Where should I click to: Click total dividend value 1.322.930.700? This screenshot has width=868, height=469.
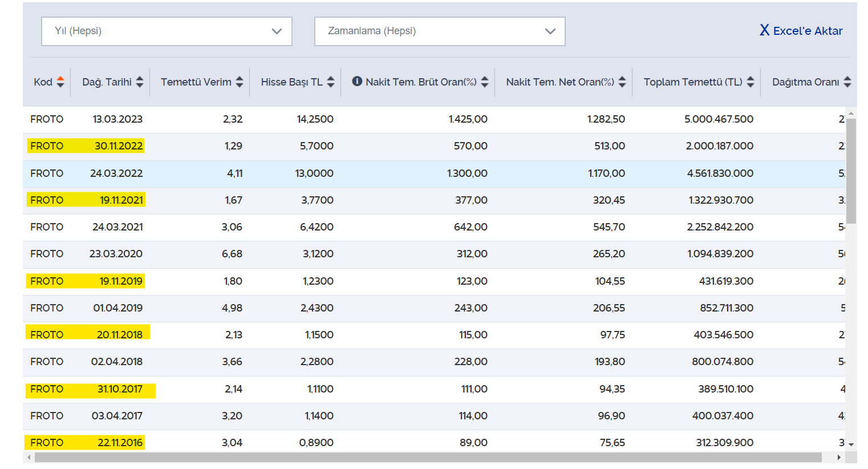[721, 200]
